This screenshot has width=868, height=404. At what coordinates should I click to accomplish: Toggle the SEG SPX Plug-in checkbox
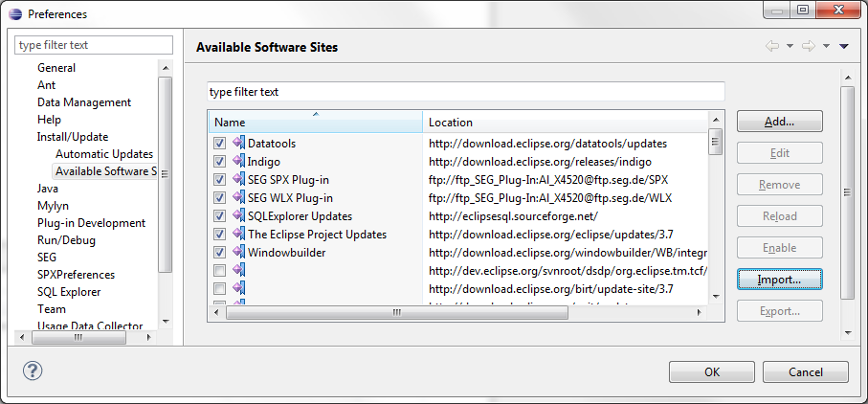[220, 180]
